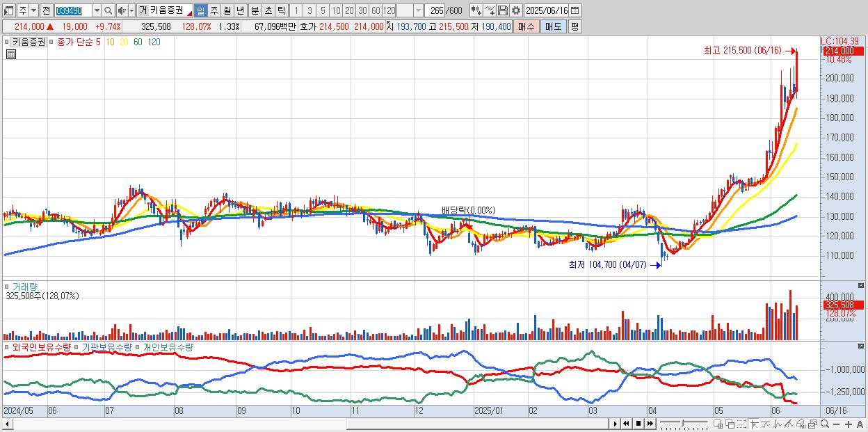868x432 pixels.
Task: Click the 평 button
Action: 574,26
